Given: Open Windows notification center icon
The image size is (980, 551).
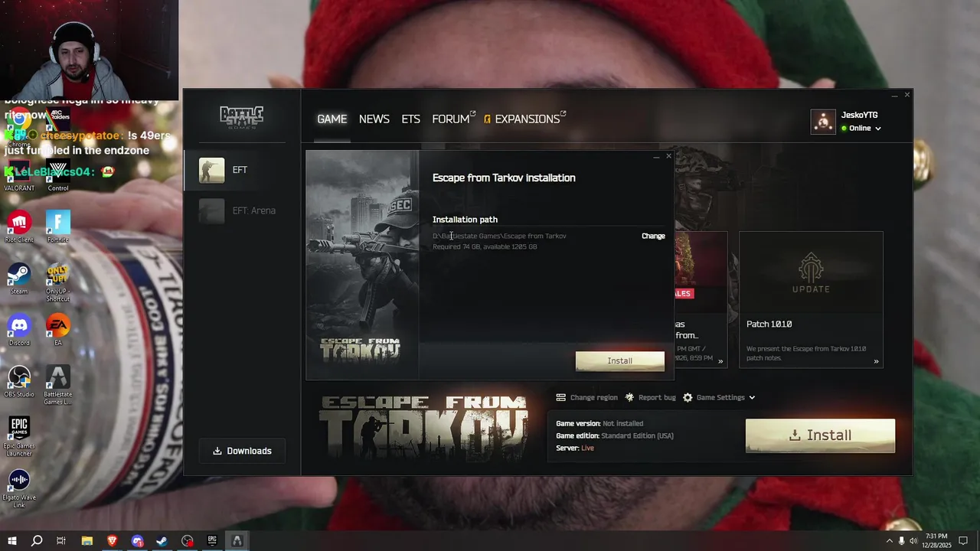Looking at the screenshot, I should point(963,541).
